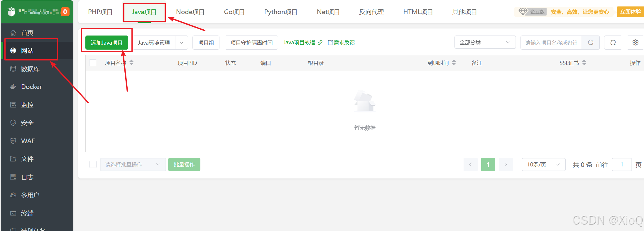Click the 备注 column header
The height and width of the screenshot is (231, 644).
[477, 63]
